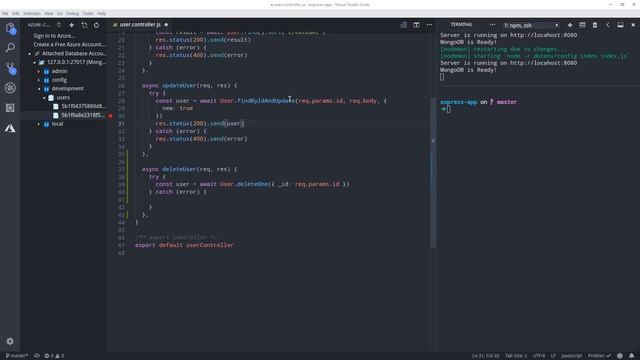
Task: Click the open changes icon in editor toolbar
Action: [x=404, y=25]
